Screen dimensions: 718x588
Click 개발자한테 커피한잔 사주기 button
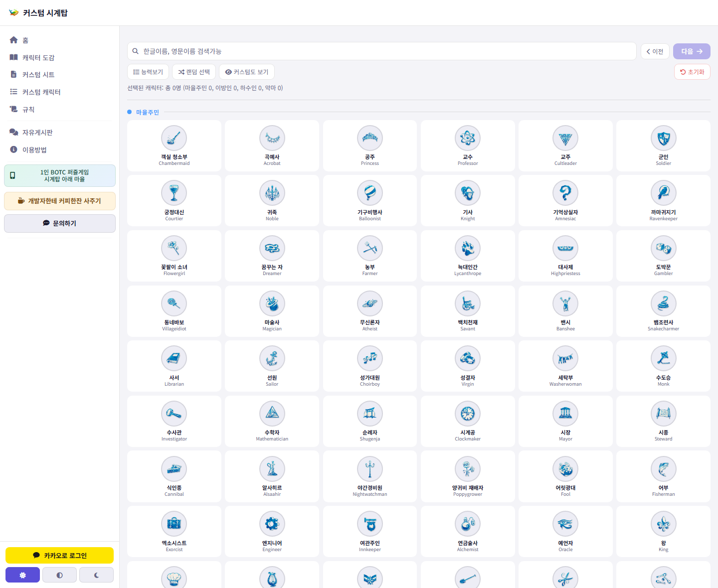[60, 201]
